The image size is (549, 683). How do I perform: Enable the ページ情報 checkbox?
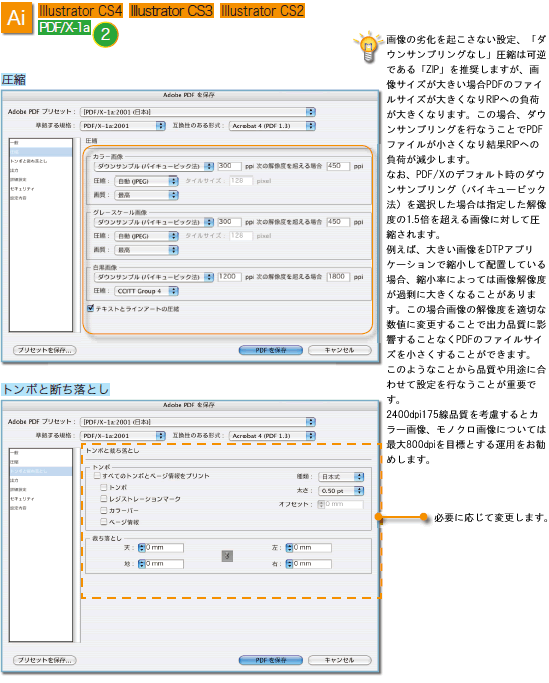click(104, 521)
